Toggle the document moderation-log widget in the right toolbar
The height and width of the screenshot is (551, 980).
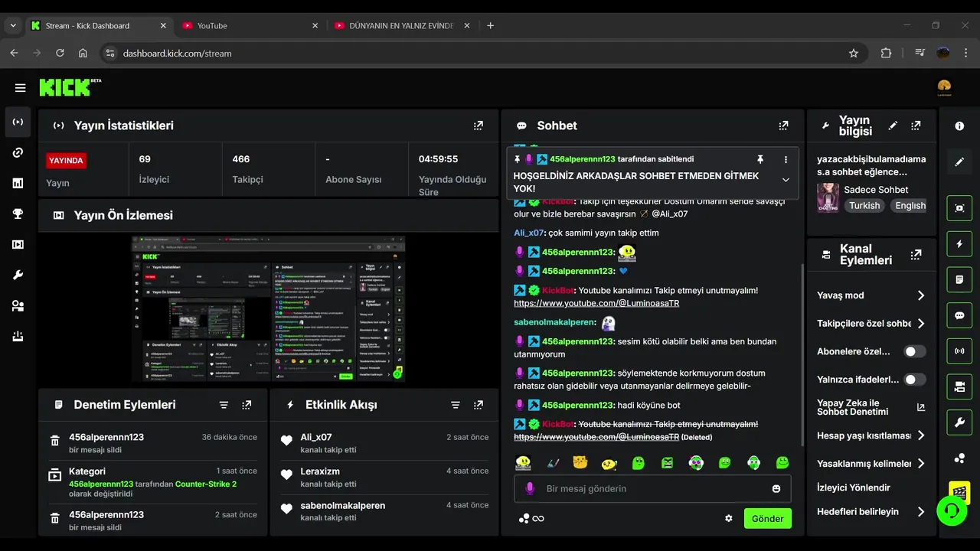tap(959, 280)
